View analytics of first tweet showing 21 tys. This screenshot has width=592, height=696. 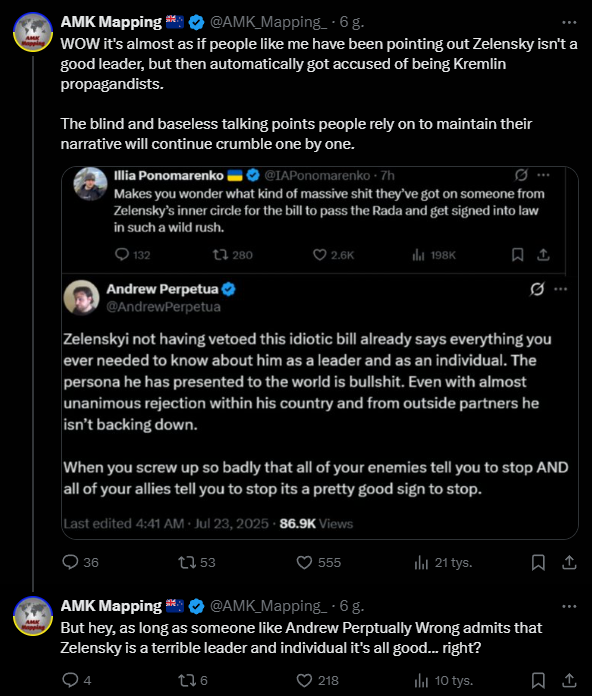click(443, 562)
